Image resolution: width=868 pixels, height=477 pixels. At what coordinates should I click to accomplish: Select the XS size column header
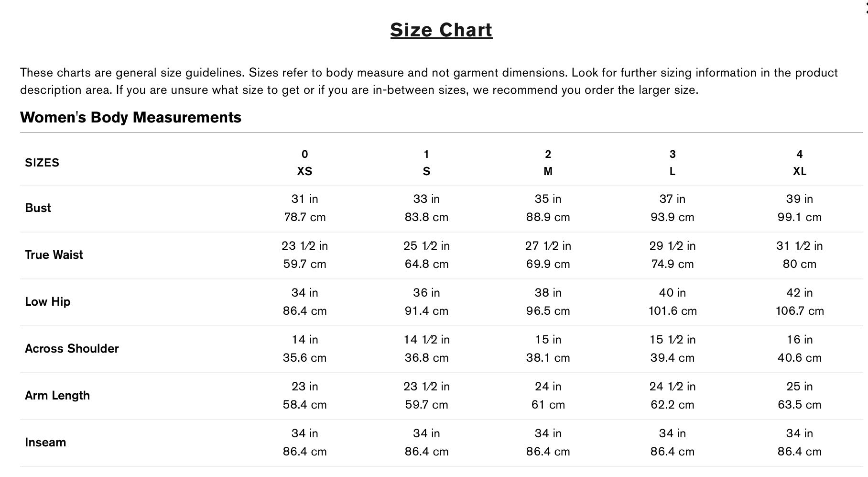coord(304,171)
